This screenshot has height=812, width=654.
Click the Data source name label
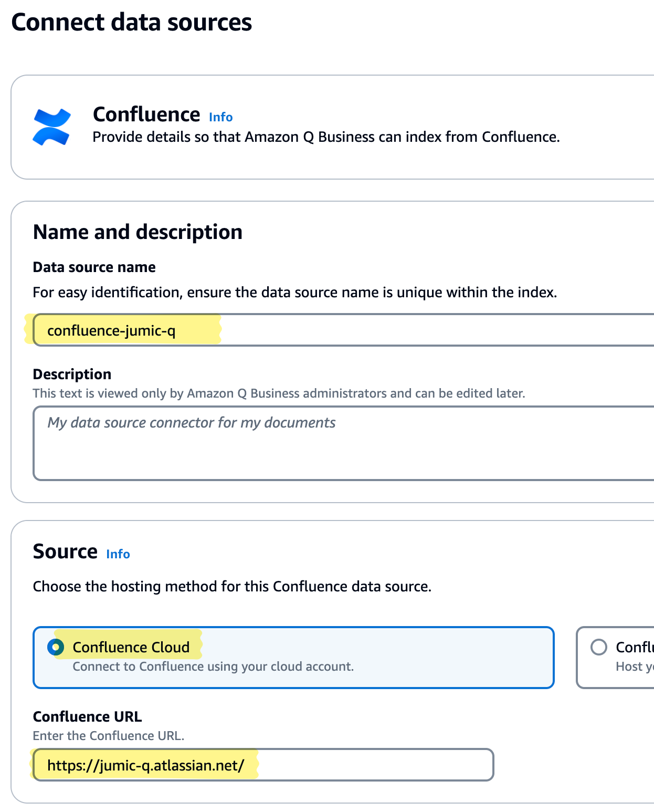point(94,267)
